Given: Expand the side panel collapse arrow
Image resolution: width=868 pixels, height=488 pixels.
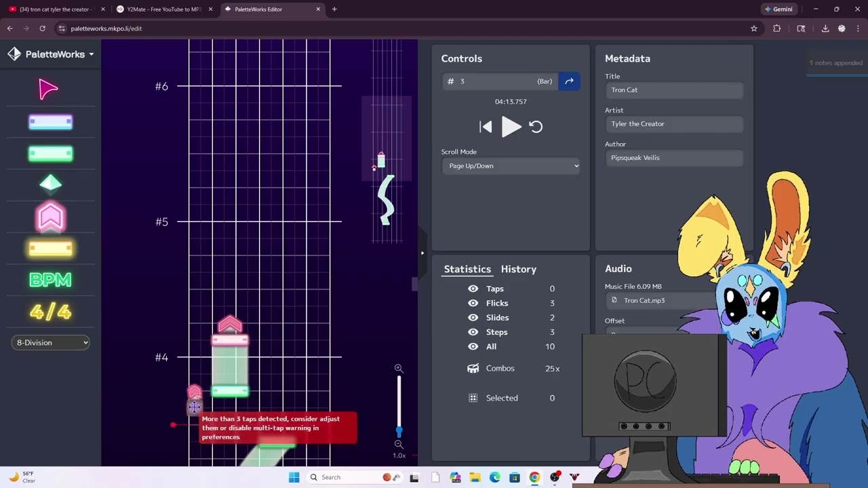Looking at the screenshot, I should click(422, 253).
